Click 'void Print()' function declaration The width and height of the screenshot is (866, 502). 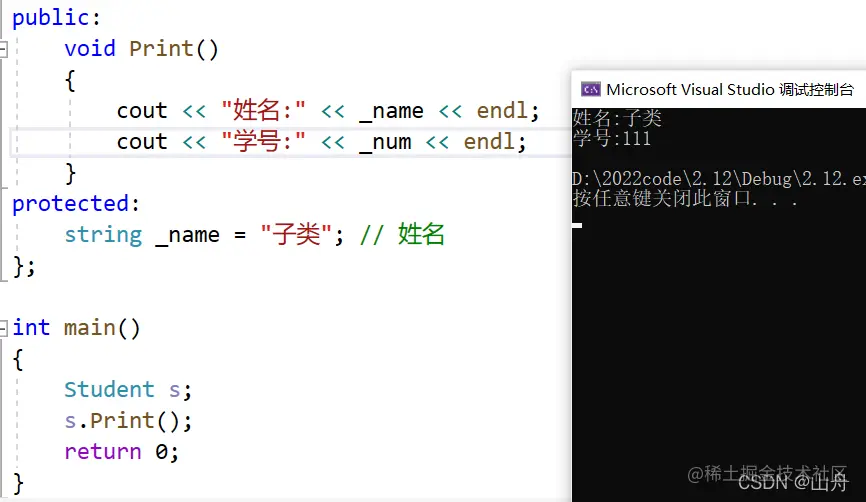pos(141,49)
